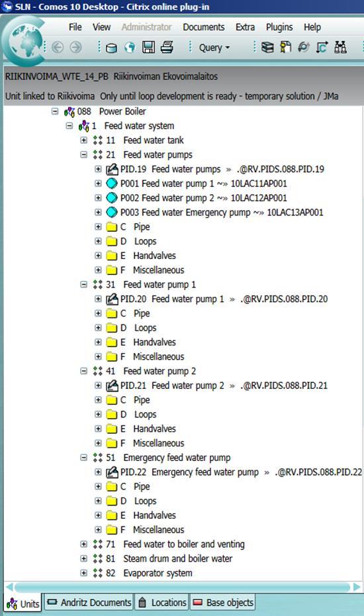Expand the 11 Feed water tank node

pyautogui.click(x=83, y=140)
